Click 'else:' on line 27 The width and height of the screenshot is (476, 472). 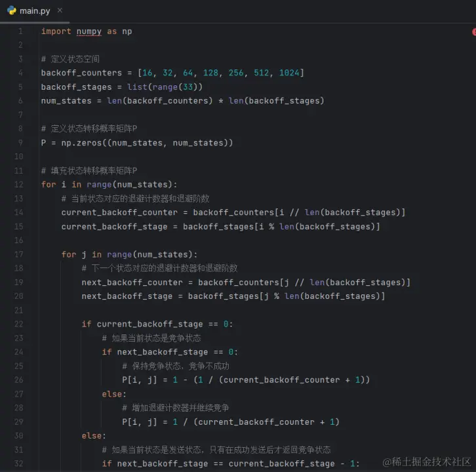[114, 394]
